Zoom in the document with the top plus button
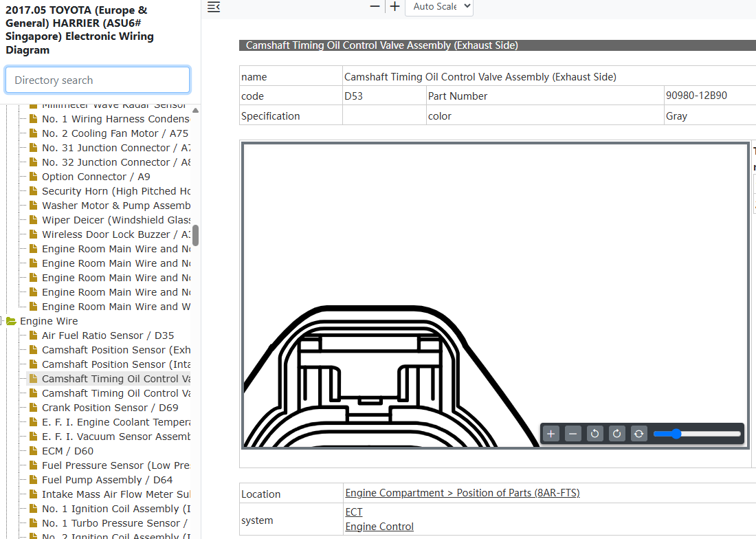Screen dimensions: 756x539 click(x=395, y=6)
